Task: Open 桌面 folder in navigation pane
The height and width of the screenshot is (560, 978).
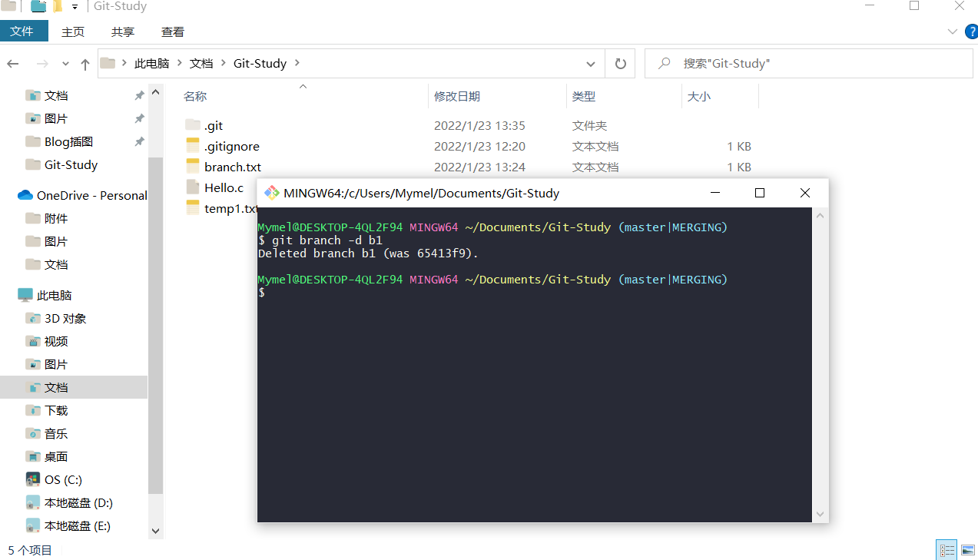Action: point(56,456)
